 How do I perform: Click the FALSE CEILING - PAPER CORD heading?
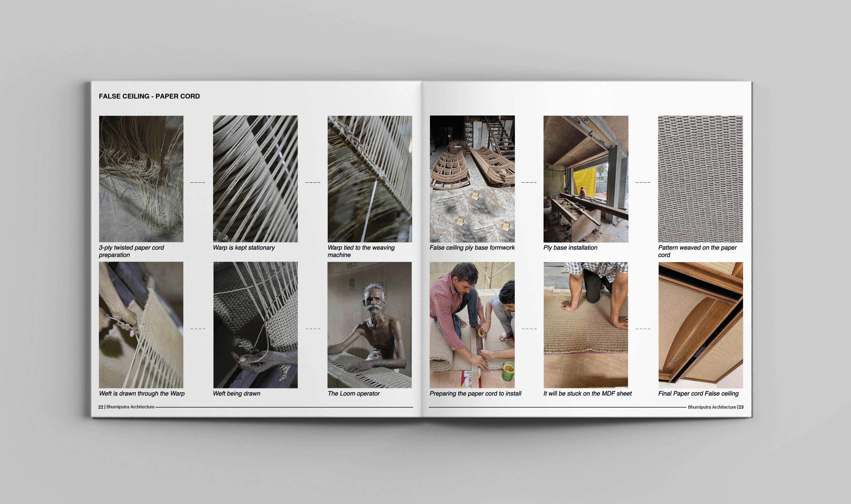tap(149, 96)
